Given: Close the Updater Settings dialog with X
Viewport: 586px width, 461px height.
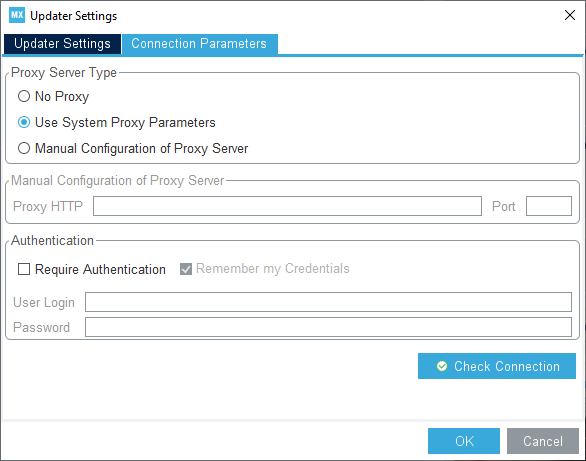Looking at the screenshot, I should pos(570,15).
